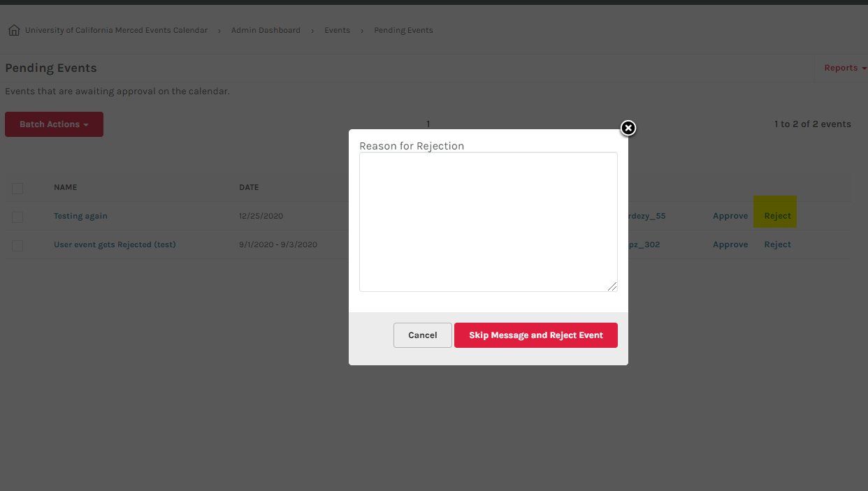
Task: Open the Testing again event
Action: click(x=80, y=217)
